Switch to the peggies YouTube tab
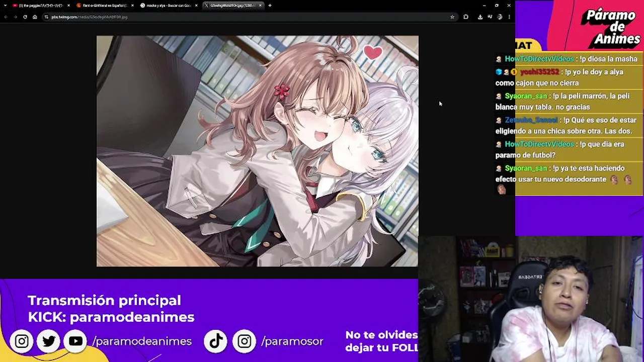The width and height of the screenshot is (644, 362). pyautogui.click(x=40, y=6)
